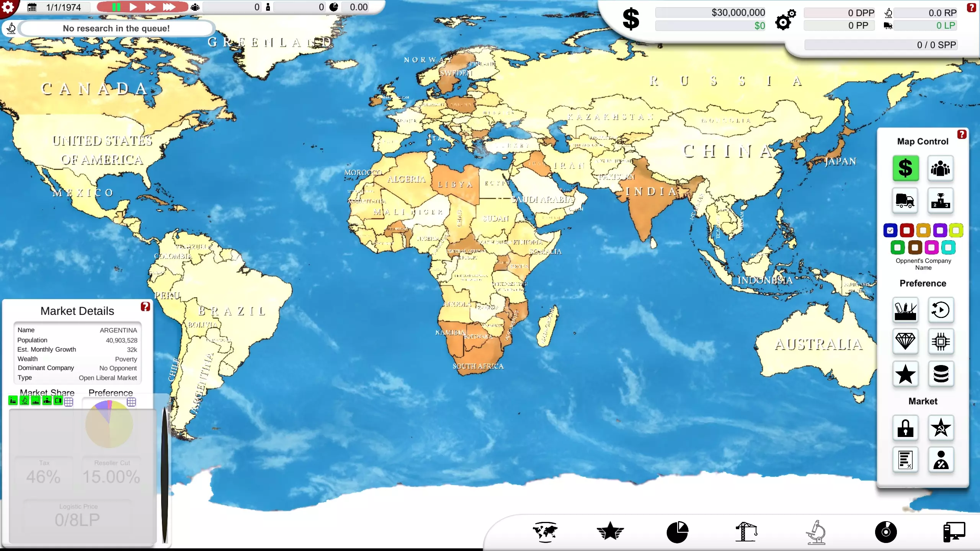The height and width of the screenshot is (551, 980).
Task: Click the fastest speed forward button
Action: [x=169, y=7]
